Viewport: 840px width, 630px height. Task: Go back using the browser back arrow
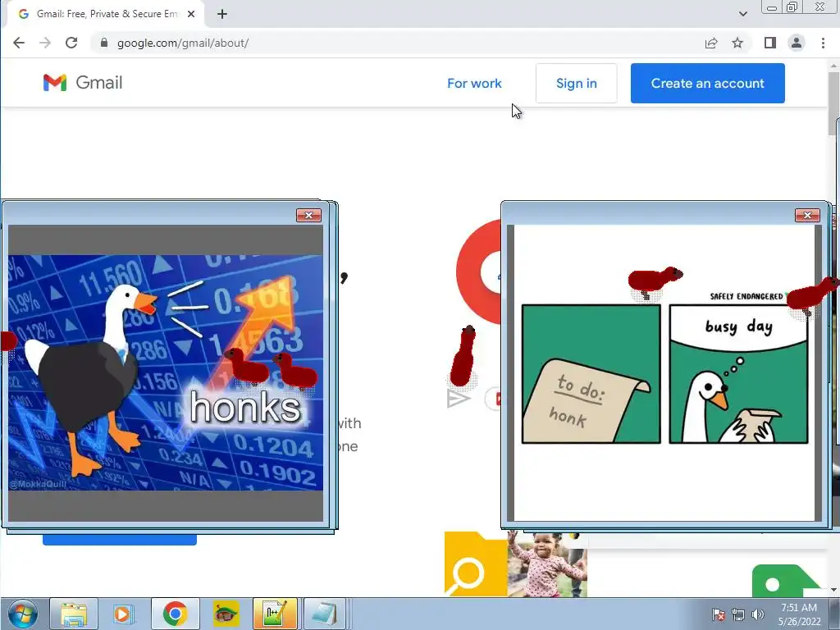click(x=19, y=43)
